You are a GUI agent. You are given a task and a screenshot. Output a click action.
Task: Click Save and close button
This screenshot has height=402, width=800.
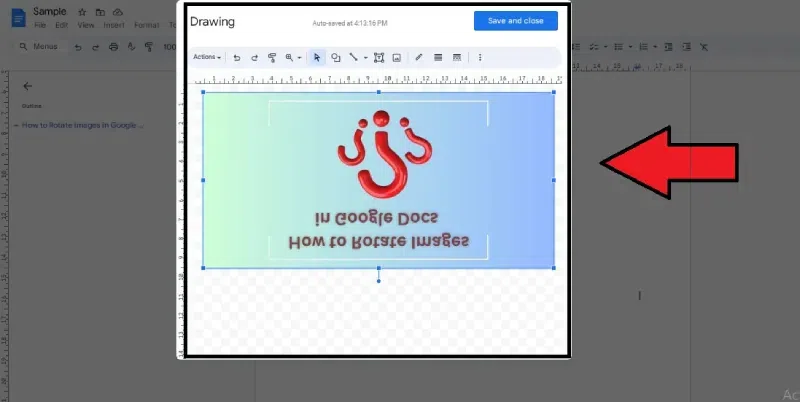[515, 21]
